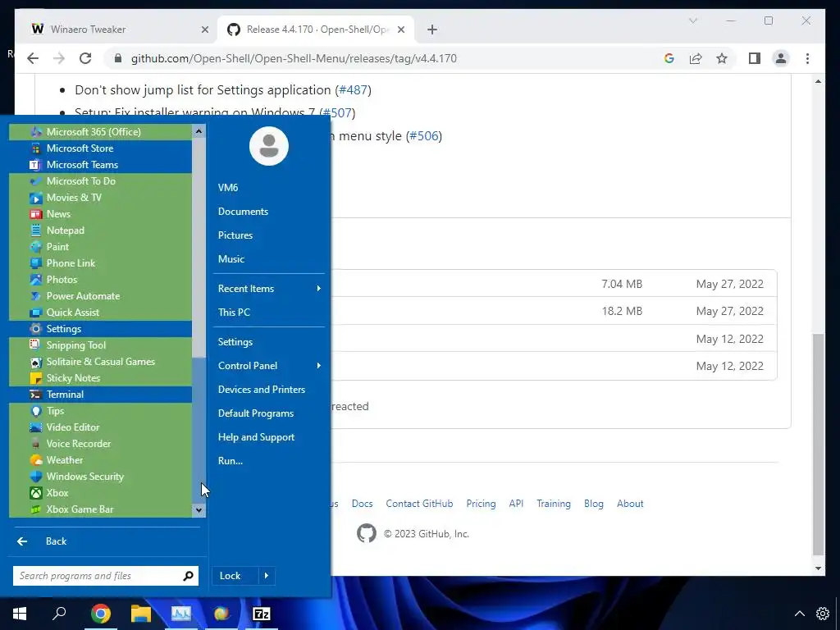Open the GitHub Pricing footer link

pos(481,504)
